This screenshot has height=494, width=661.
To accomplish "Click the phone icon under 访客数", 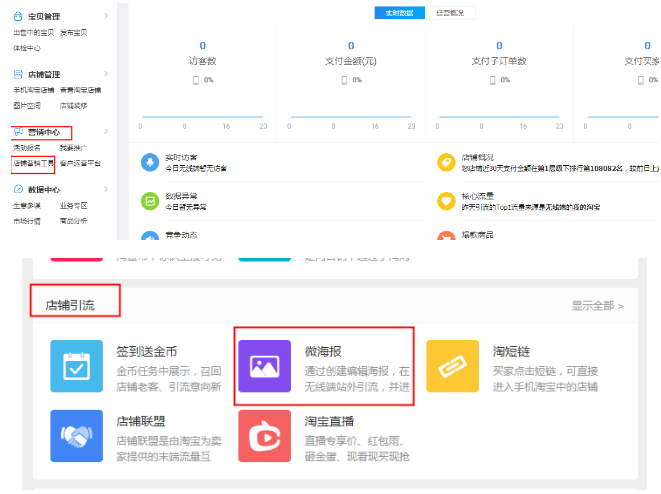I will click(196, 80).
